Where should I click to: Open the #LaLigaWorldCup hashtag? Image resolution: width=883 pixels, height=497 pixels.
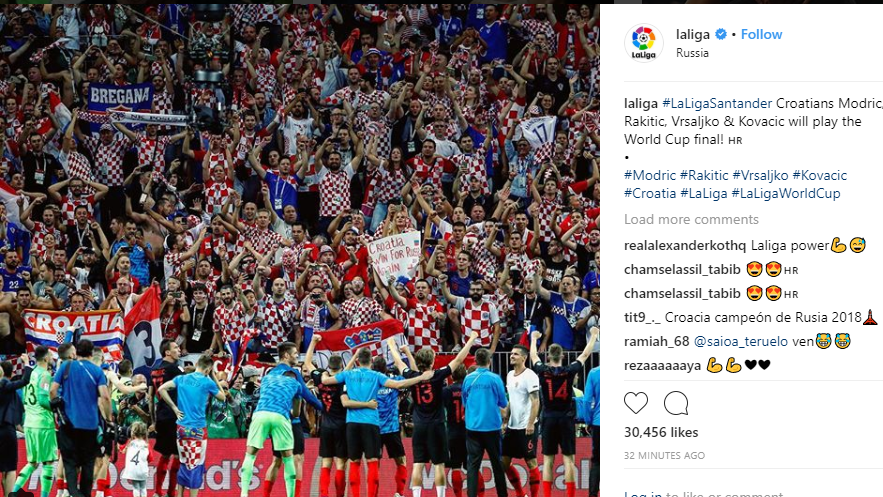(x=786, y=193)
